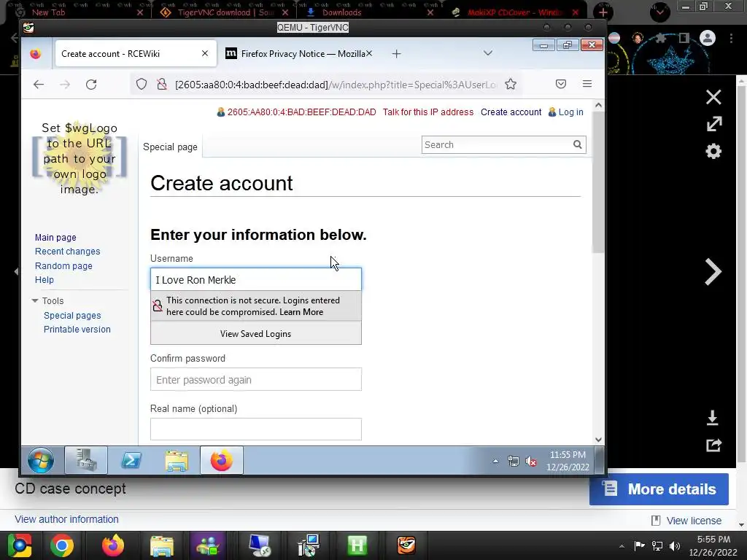Click the wiki logo placeholder image
This screenshot has width=747, height=560.
[80, 158]
